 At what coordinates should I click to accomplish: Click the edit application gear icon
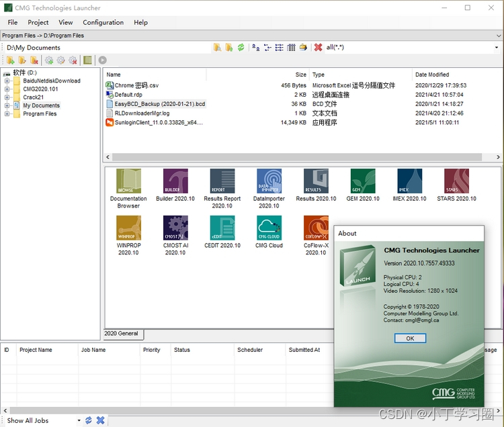(x=60, y=60)
